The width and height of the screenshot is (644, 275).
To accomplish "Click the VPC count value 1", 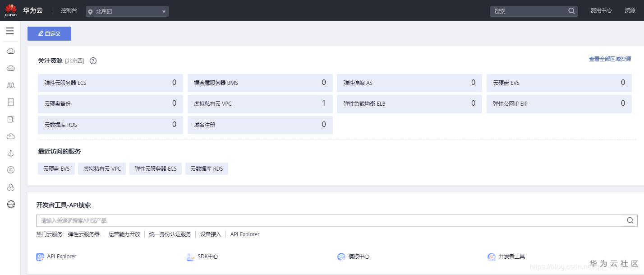I will pos(324,103).
